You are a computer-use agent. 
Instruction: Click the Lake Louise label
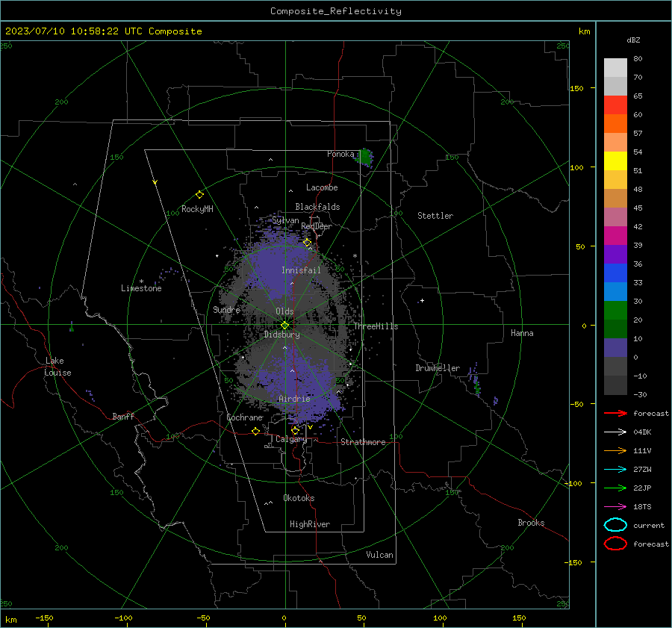coord(57,367)
